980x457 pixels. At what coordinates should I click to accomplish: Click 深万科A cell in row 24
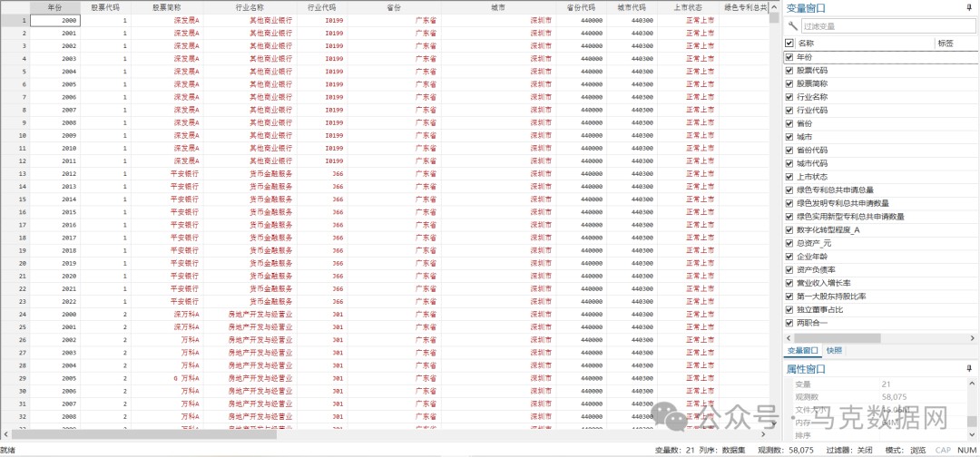point(167,314)
